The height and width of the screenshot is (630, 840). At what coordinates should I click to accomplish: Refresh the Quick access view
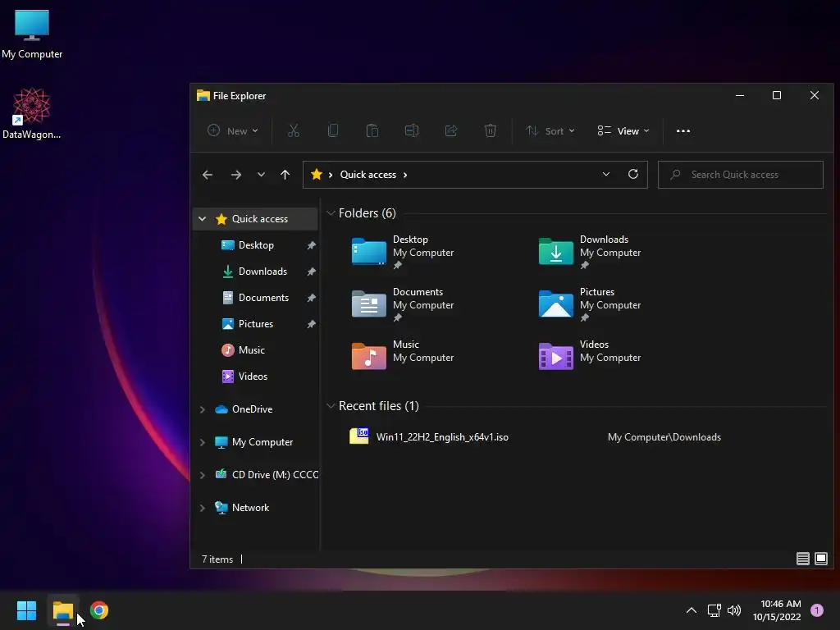pos(633,174)
